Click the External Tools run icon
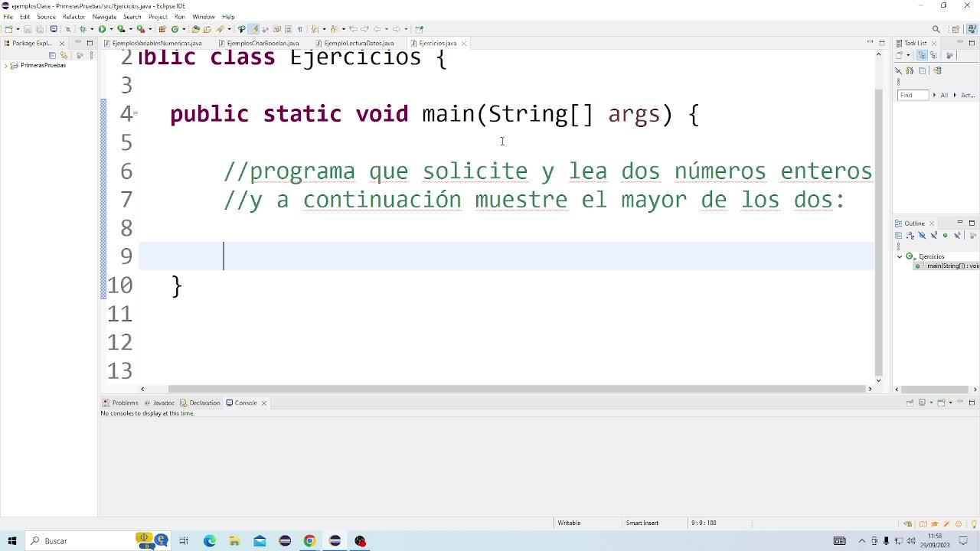The width and height of the screenshot is (980, 551). tap(141, 29)
